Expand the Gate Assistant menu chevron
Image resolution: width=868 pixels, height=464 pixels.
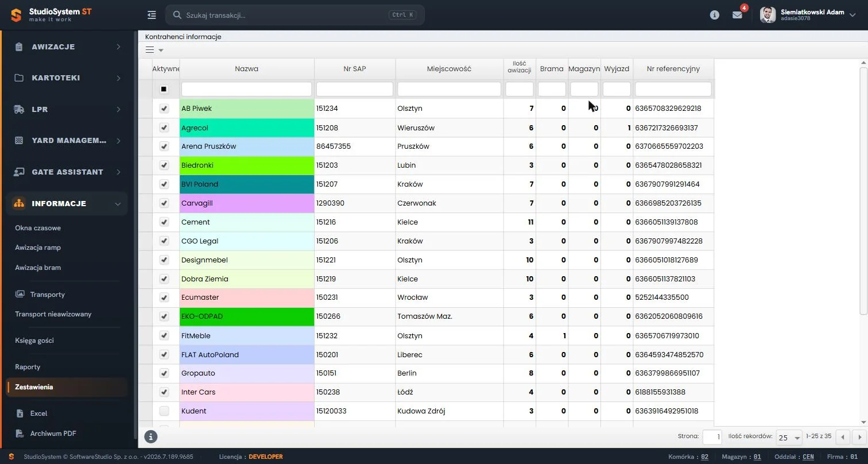pyautogui.click(x=118, y=172)
